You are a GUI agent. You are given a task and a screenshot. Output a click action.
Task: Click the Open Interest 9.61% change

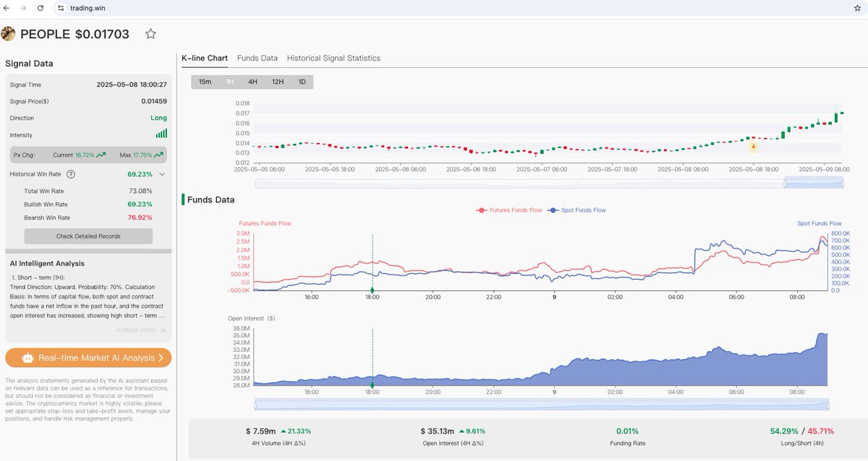pyautogui.click(x=474, y=431)
